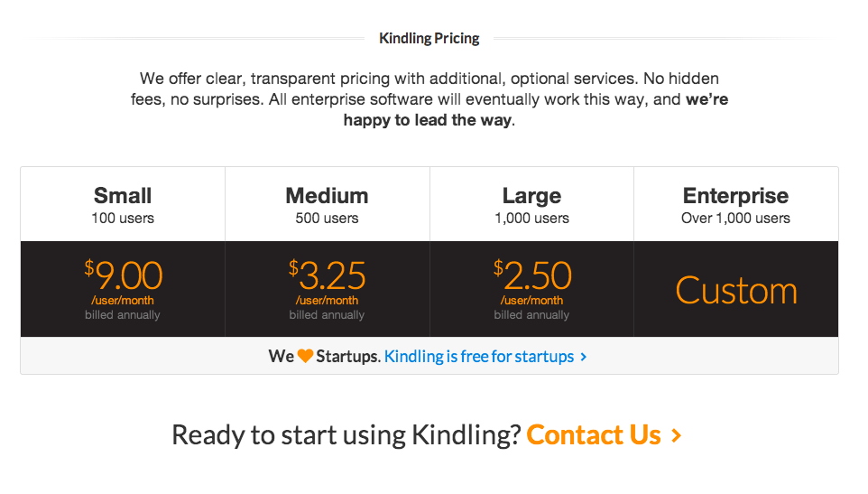The height and width of the screenshot is (494, 868).
Task: Open the Contact Us link
Action: [x=594, y=434]
